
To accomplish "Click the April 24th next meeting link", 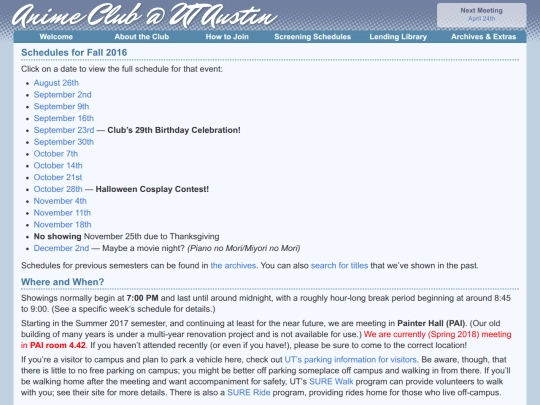I will click(481, 19).
